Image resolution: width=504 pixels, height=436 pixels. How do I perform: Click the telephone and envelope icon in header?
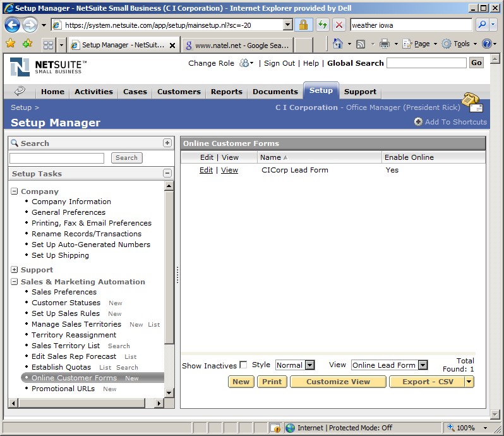pyautogui.click(x=472, y=102)
